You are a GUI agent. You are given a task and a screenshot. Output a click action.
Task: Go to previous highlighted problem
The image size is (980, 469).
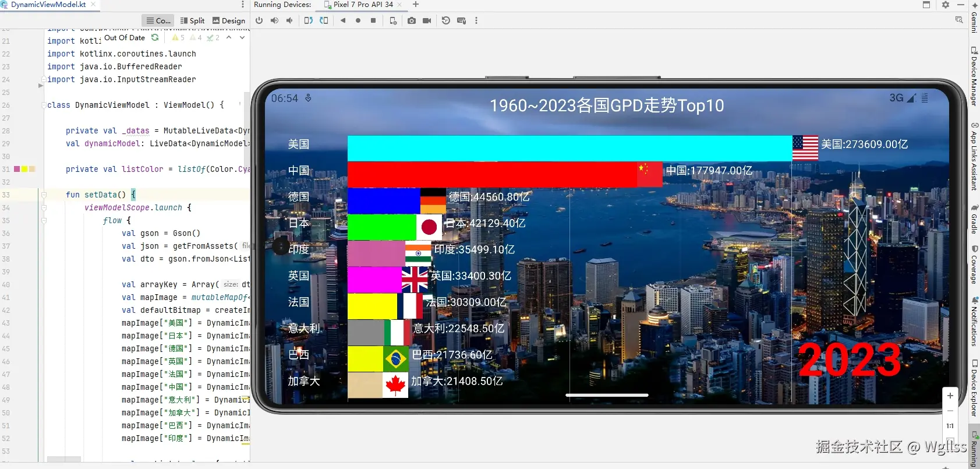point(229,37)
